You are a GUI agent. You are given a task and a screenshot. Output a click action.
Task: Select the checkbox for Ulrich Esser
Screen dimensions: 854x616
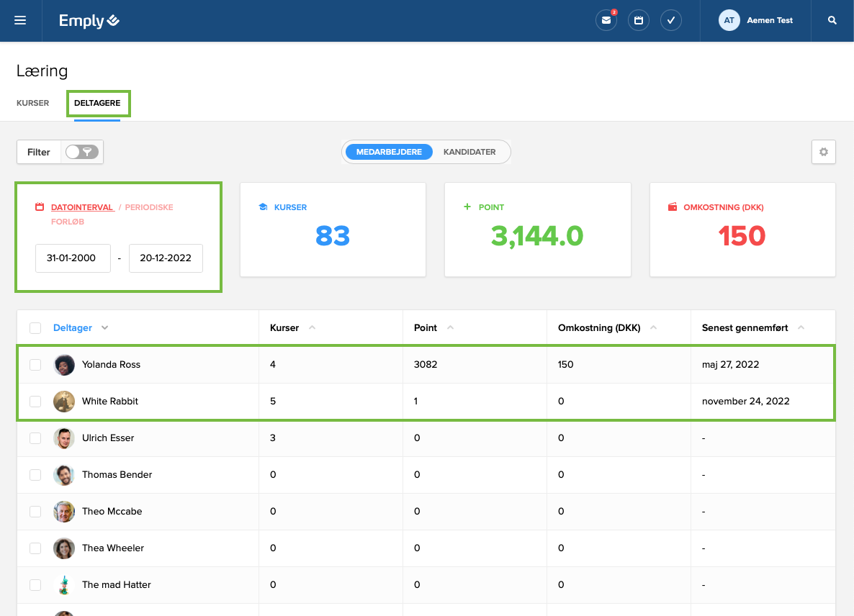(35, 438)
